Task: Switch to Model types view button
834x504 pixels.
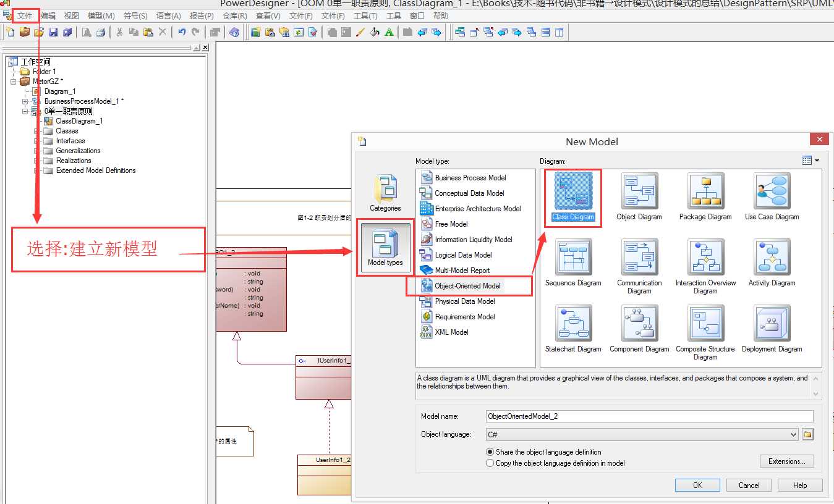Action: (x=385, y=248)
